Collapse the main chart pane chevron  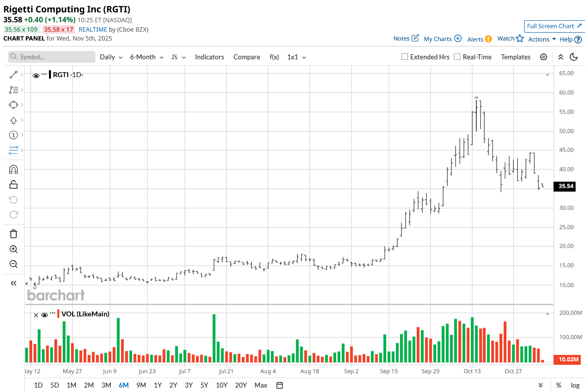pyautogui.click(x=547, y=75)
